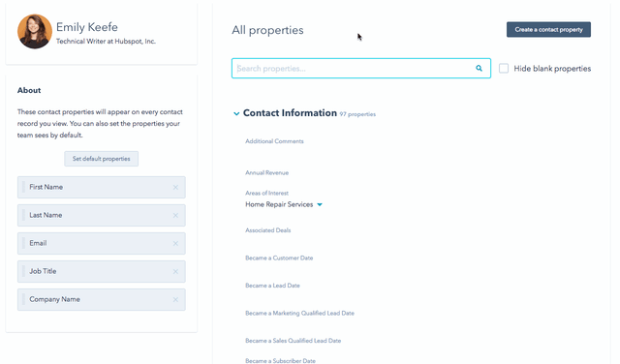Collapse the Contact Information section
This screenshot has height=364, width=620.
[x=236, y=114]
